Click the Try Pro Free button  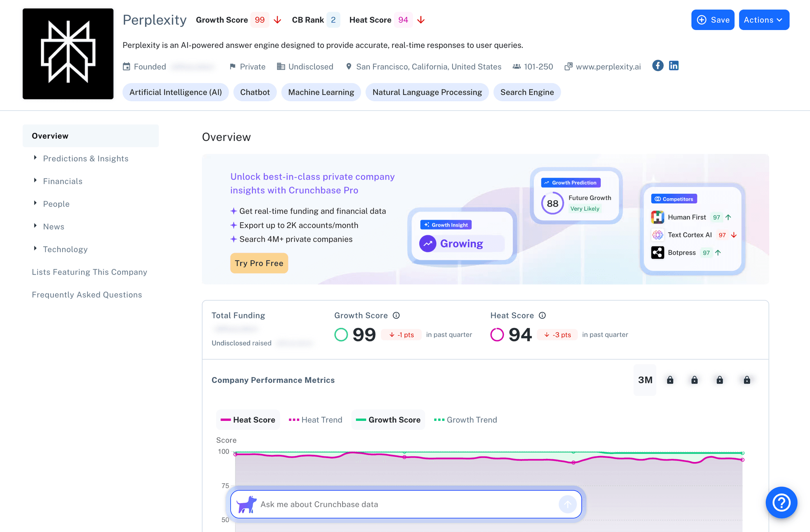[x=259, y=263]
